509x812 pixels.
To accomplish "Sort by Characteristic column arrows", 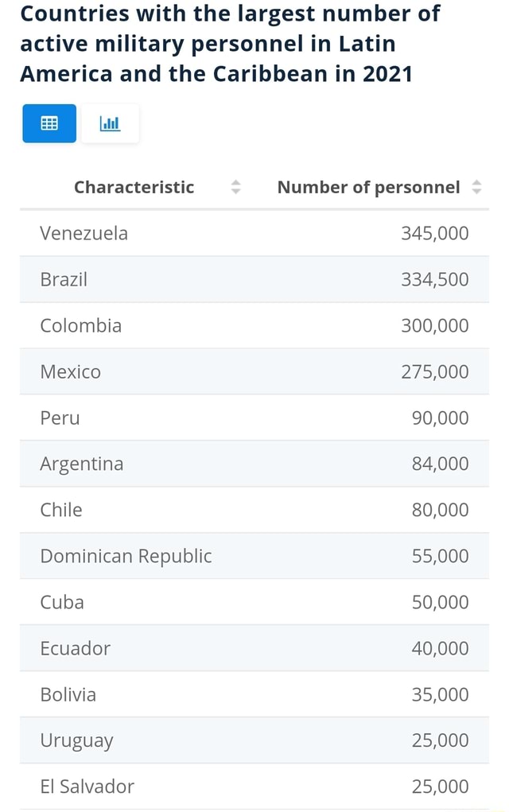I will pyautogui.click(x=235, y=188).
